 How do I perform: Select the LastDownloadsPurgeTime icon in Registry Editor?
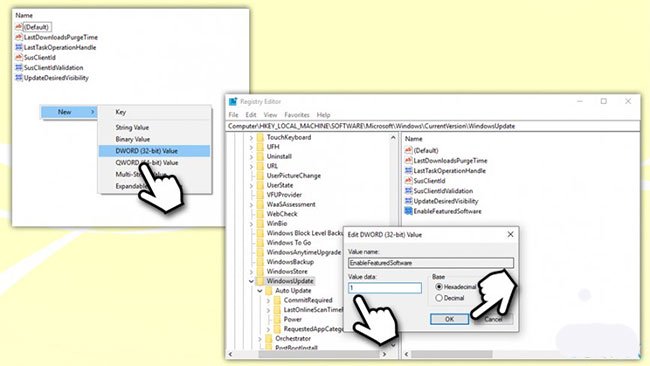point(408,160)
